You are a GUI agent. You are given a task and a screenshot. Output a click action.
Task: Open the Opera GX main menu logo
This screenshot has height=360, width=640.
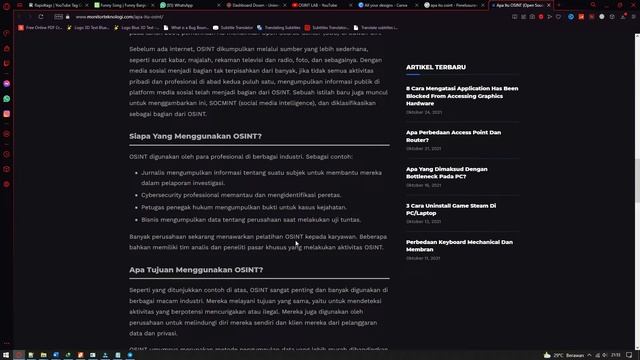[x=7, y=6]
